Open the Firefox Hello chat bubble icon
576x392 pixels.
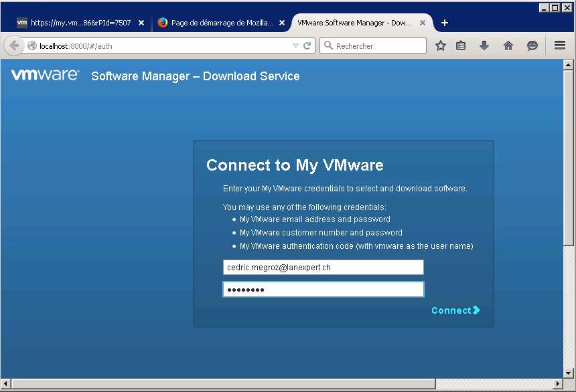[532, 45]
